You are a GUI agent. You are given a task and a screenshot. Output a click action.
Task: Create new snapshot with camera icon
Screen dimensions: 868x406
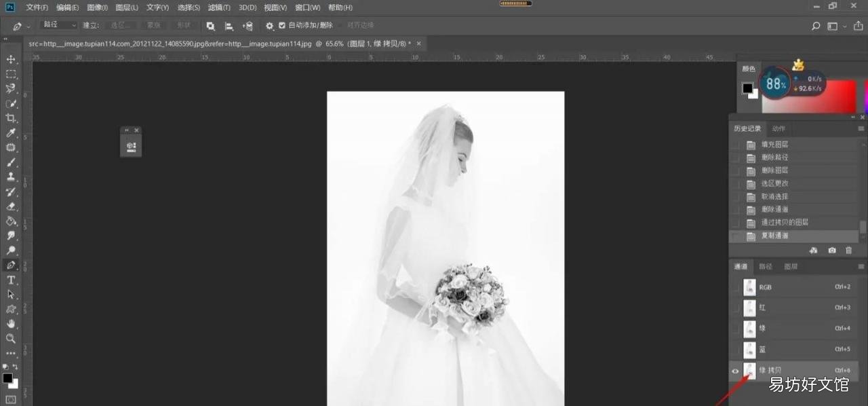click(x=832, y=251)
